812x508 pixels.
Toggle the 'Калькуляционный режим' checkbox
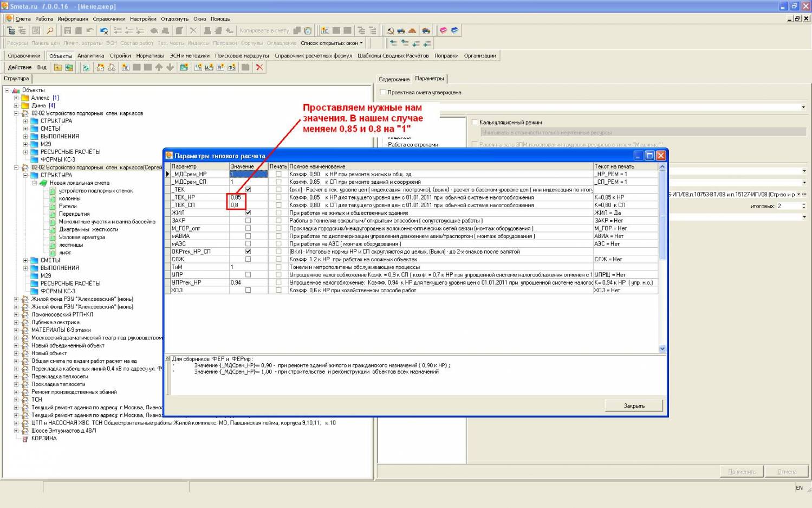(x=475, y=122)
